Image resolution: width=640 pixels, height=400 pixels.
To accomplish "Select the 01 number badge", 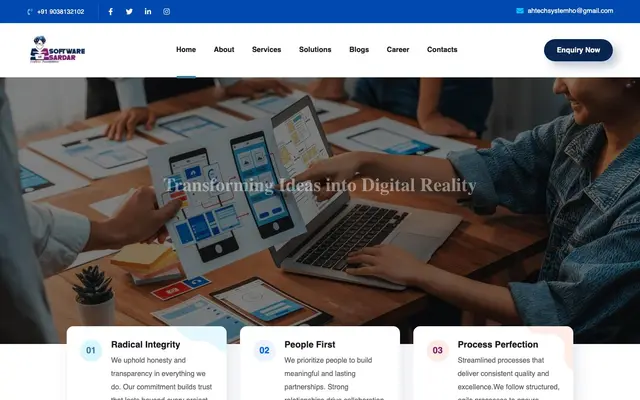I will click(91, 350).
